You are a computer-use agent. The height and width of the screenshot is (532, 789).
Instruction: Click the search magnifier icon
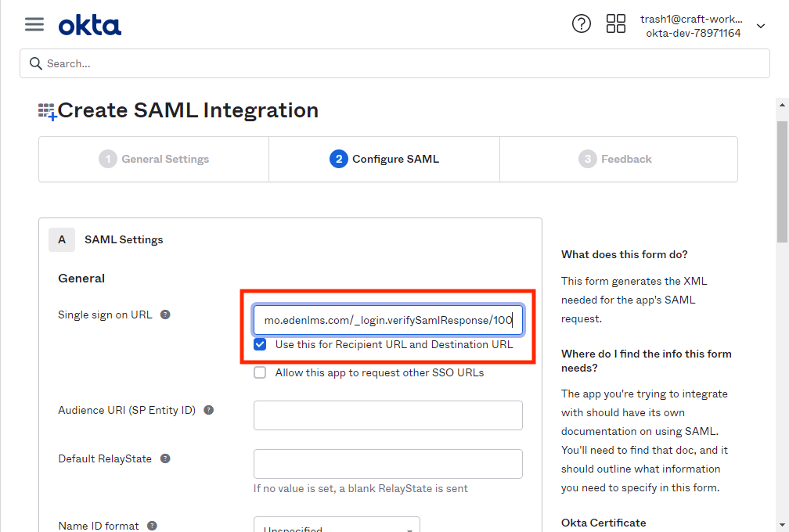click(36, 63)
